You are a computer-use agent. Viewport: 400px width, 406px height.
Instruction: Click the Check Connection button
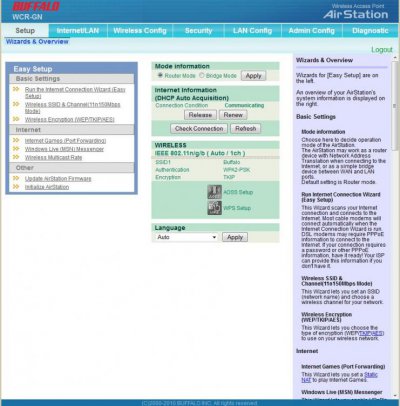pos(199,129)
